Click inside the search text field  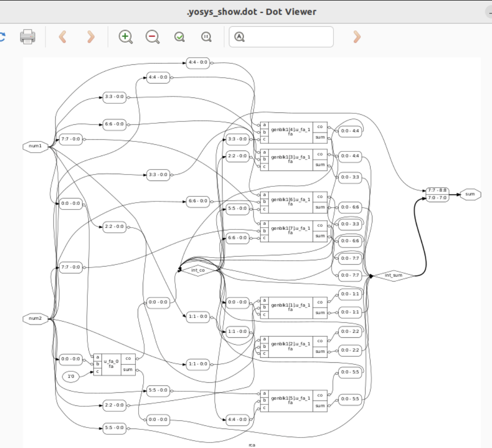tap(281, 37)
